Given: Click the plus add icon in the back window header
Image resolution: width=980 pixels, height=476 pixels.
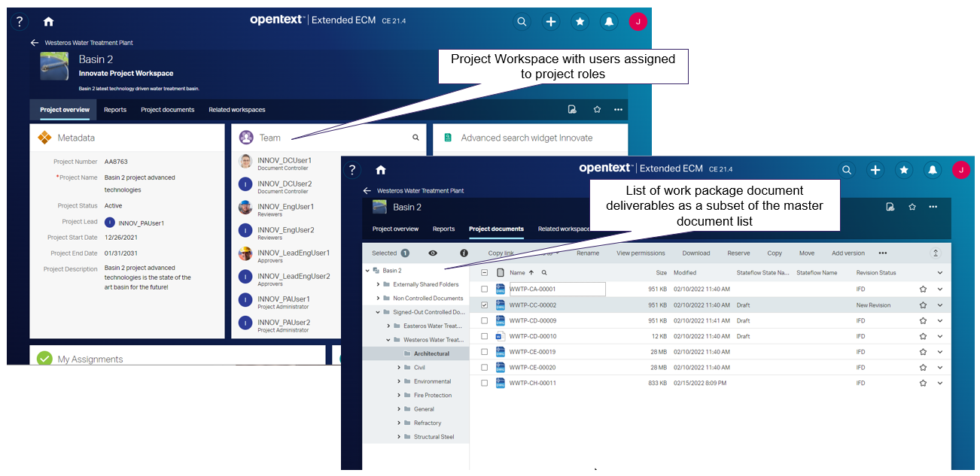Looking at the screenshot, I should tap(551, 22).
